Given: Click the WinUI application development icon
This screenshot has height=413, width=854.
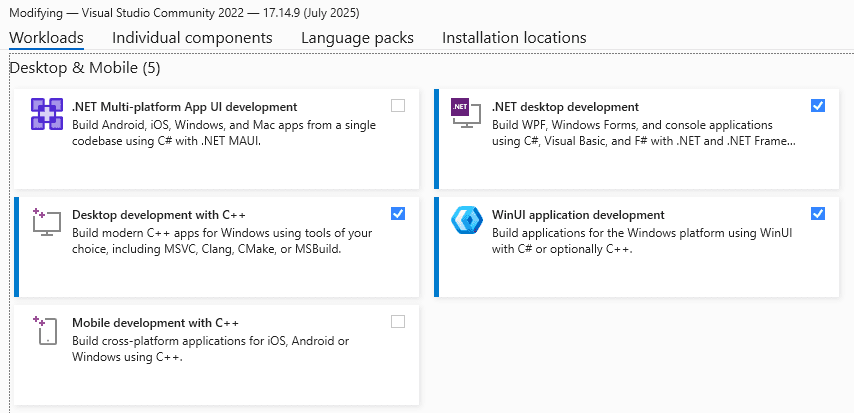Looking at the screenshot, I should click(x=467, y=221).
